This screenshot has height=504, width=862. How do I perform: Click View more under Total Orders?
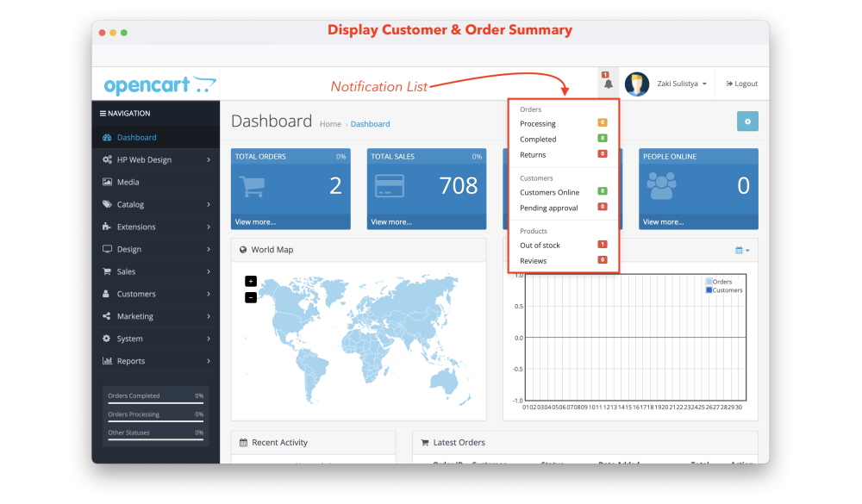point(255,221)
